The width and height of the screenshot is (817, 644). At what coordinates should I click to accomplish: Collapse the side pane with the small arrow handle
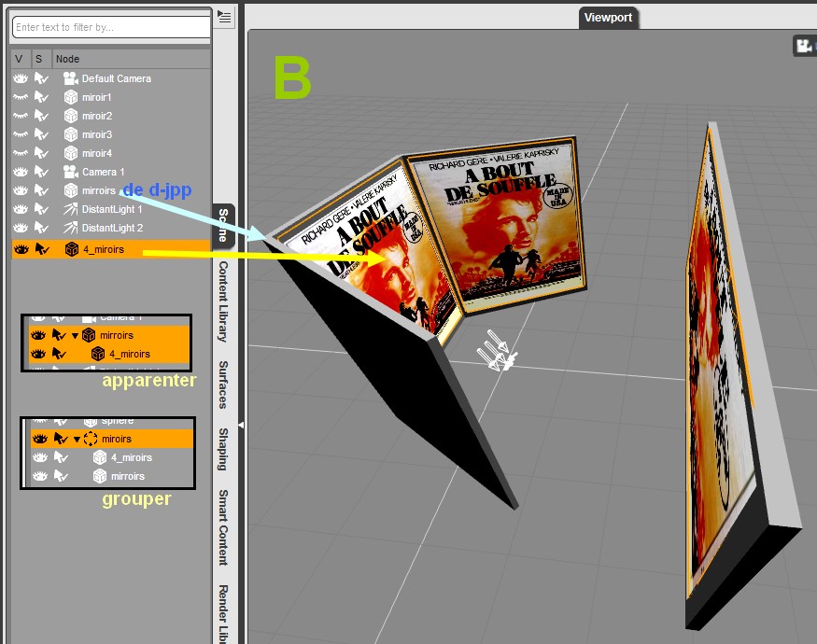tap(241, 426)
